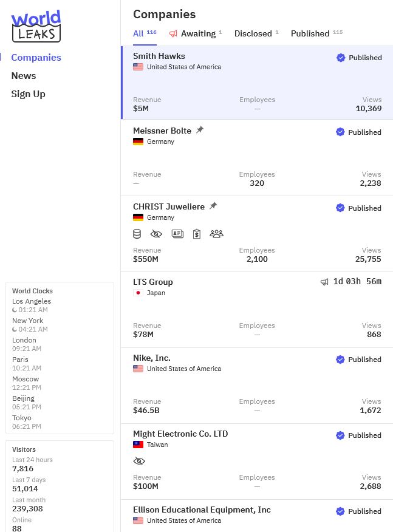Click the countdown megaphone icon on LTS Group

[x=324, y=282]
